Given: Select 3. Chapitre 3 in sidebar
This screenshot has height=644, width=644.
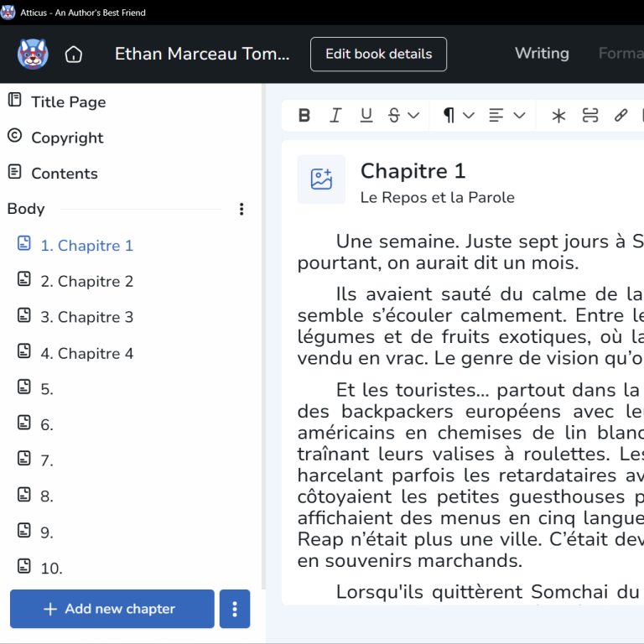Looking at the screenshot, I should coord(86,317).
